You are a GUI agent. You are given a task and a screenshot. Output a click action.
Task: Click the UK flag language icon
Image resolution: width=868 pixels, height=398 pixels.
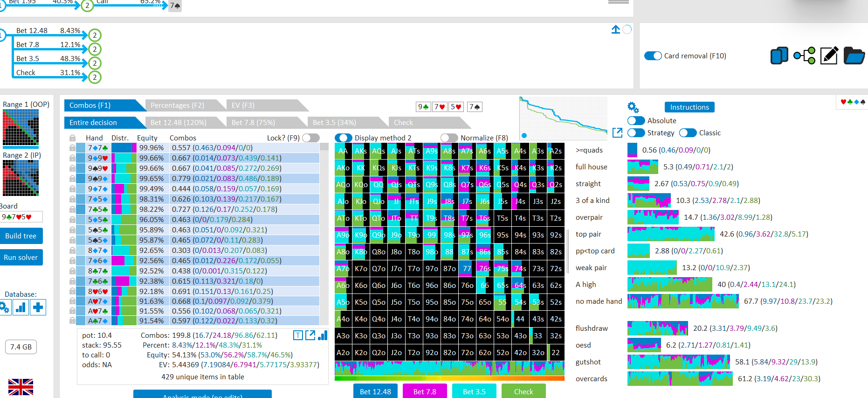point(21,387)
